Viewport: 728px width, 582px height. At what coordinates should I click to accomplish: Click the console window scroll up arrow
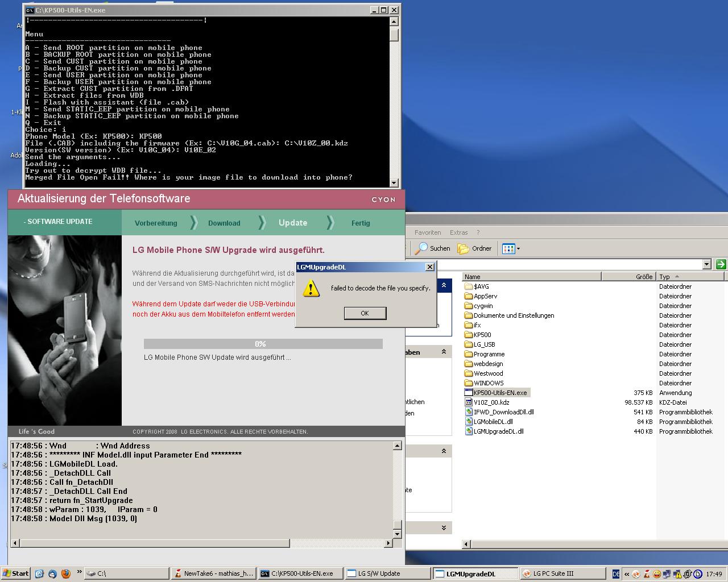(394, 22)
